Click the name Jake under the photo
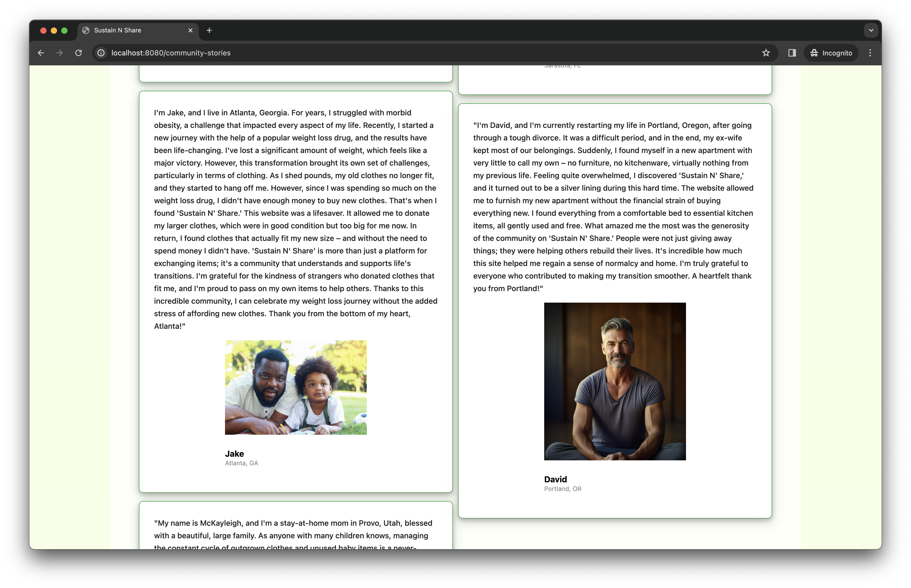The height and width of the screenshot is (588, 911). (x=234, y=454)
